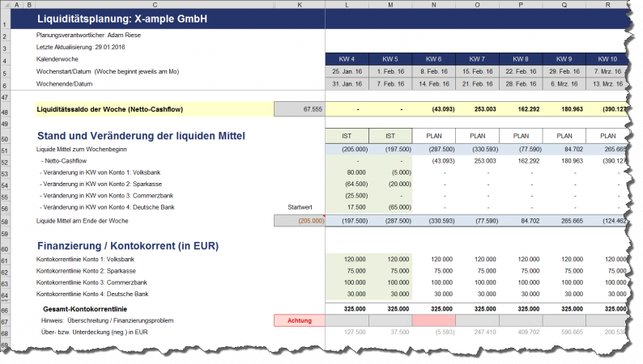Select the KW 4 calendar week cell
Image resolution: width=643 pixels, height=364 pixels.
pos(347,60)
